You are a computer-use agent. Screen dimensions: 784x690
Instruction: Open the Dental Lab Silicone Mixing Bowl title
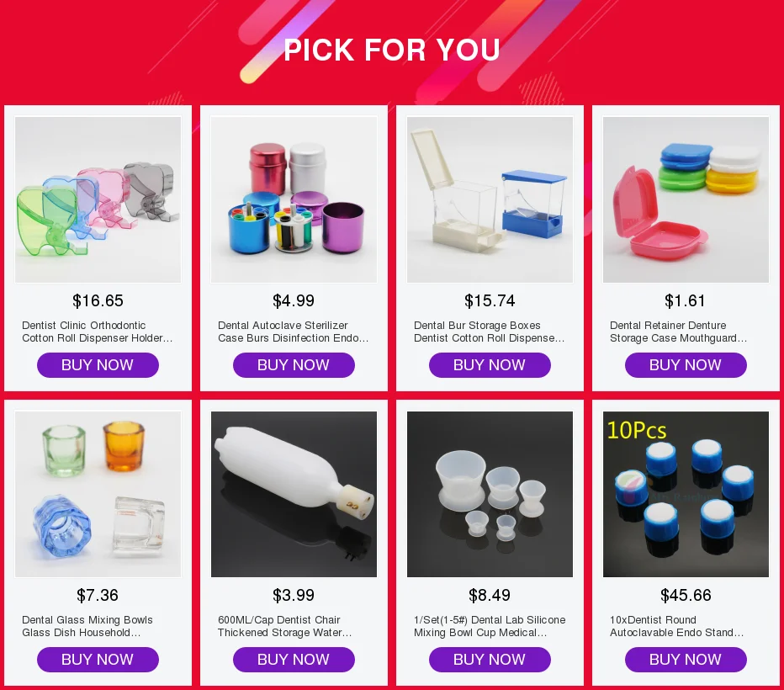[x=490, y=626]
